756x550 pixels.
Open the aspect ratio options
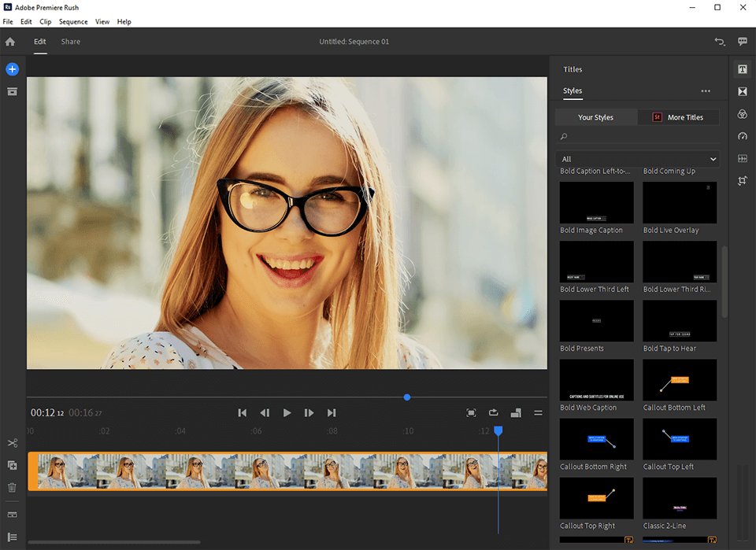(x=517, y=412)
